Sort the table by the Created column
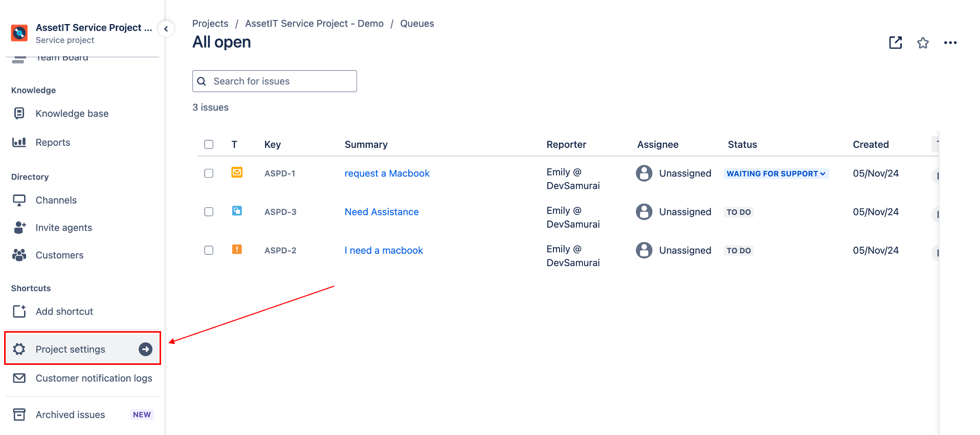The image size is (980, 435). point(871,144)
